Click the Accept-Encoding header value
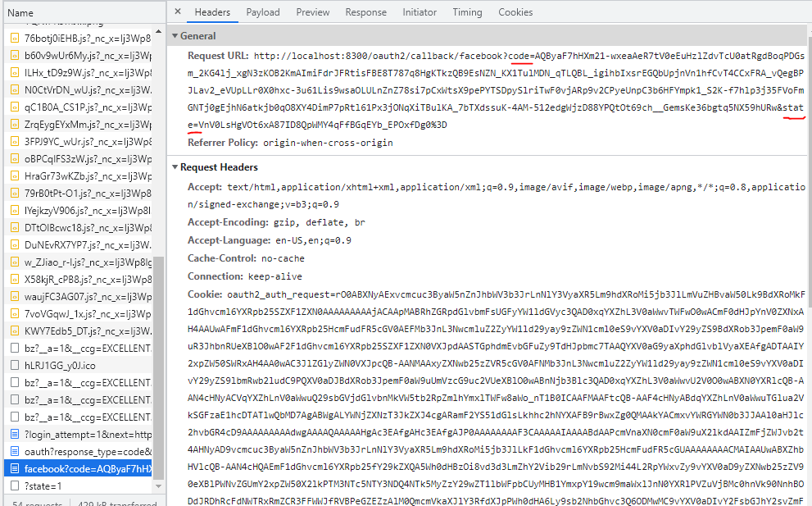The width and height of the screenshot is (812, 506). (x=319, y=222)
